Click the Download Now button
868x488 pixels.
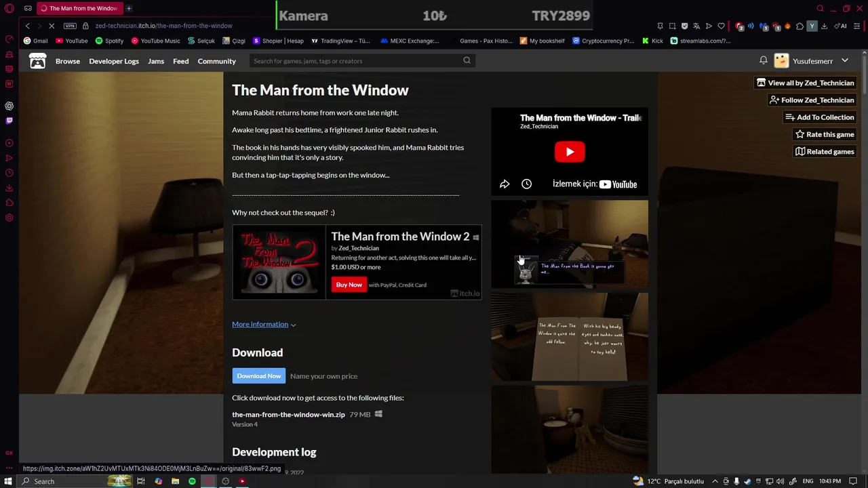pos(258,375)
